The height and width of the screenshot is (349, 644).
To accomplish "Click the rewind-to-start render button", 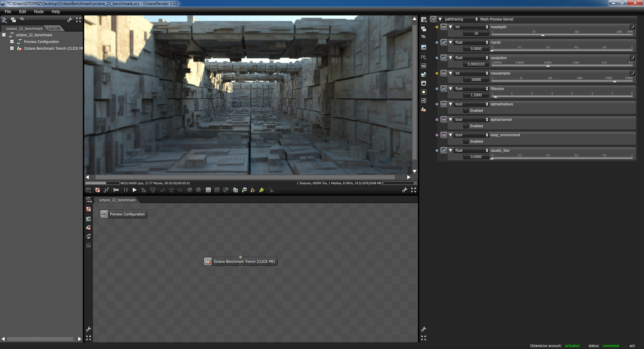I will 116,190.
